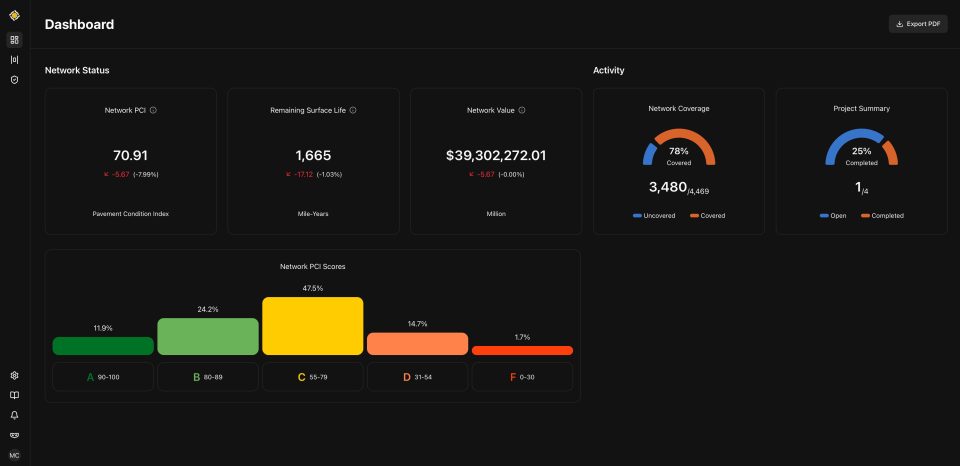The height and width of the screenshot is (466, 960).
Task: Open the Dashboard grid icon in sidebar
Action: pos(14,40)
